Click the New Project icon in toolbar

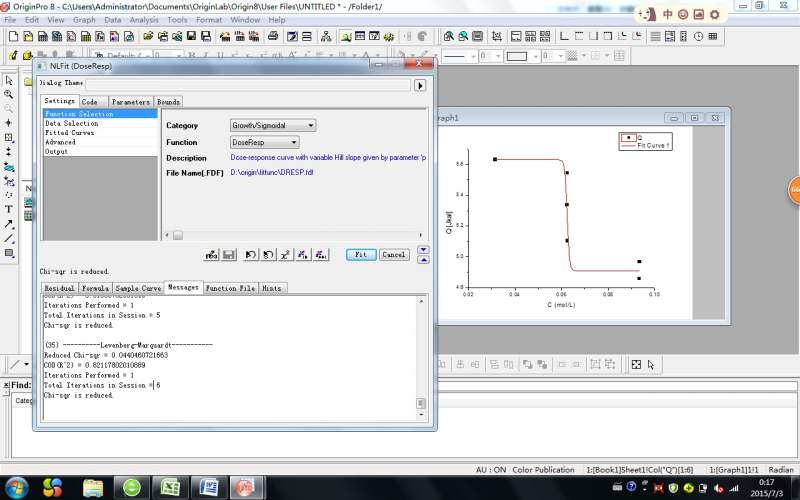14,36
